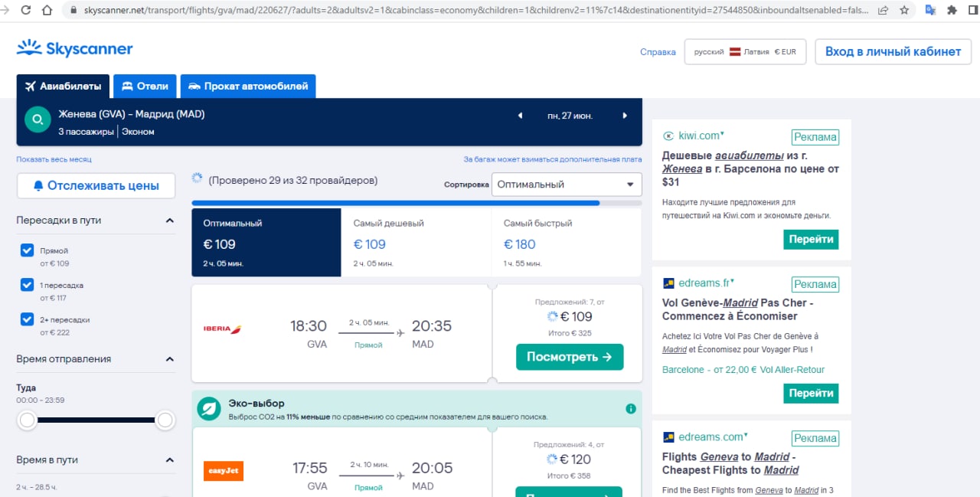Click the left departure time slider handle
Image resolution: width=980 pixels, height=497 pixels.
(x=28, y=420)
